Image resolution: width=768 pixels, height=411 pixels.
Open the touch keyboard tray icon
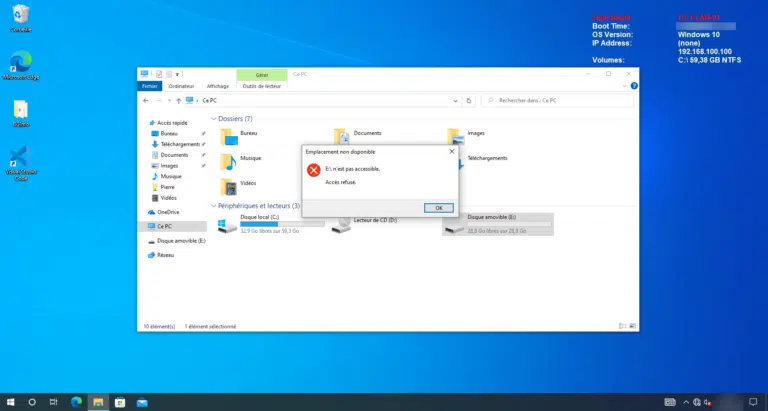pyautogui.click(x=670, y=402)
